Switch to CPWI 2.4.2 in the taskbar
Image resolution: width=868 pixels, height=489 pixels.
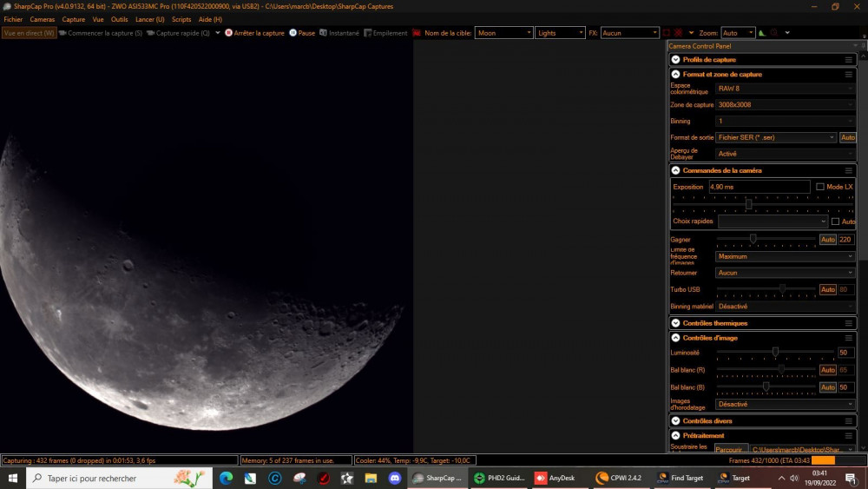(x=619, y=478)
